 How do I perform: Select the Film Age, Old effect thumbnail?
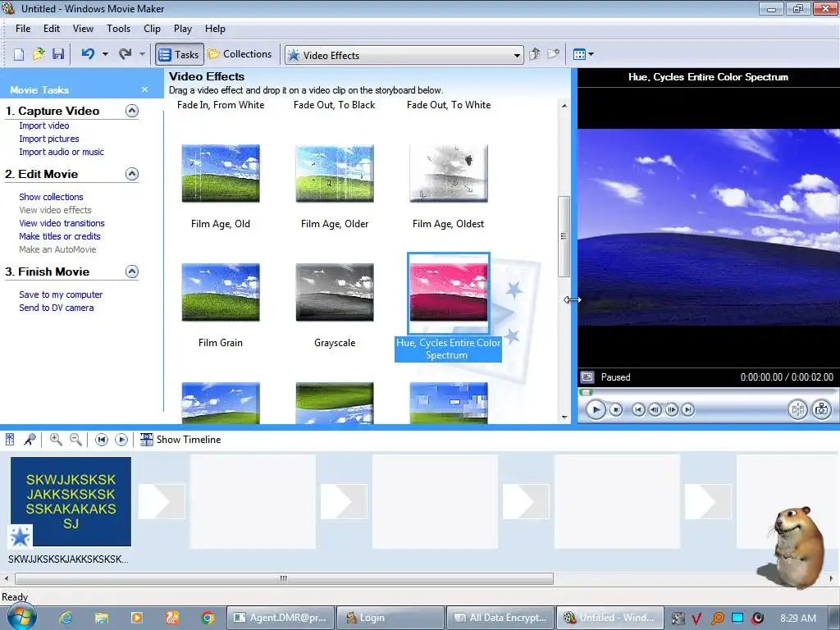click(x=221, y=174)
